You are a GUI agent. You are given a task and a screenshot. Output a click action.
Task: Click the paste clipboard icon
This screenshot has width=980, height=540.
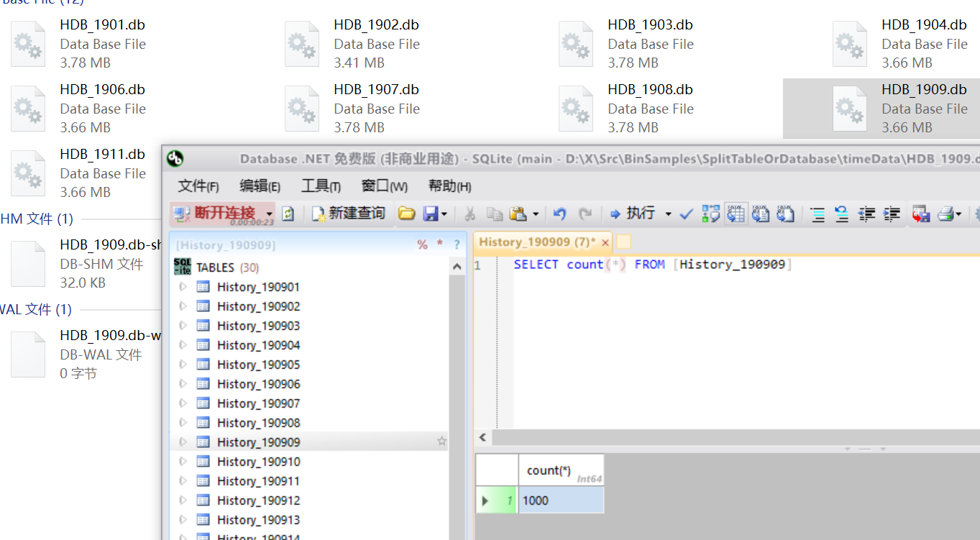coord(518,214)
